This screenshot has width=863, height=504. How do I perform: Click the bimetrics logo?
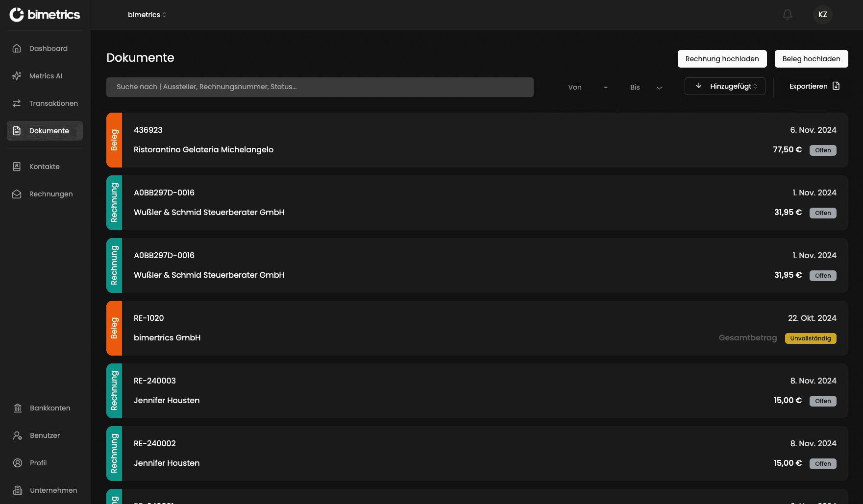tap(45, 15)
